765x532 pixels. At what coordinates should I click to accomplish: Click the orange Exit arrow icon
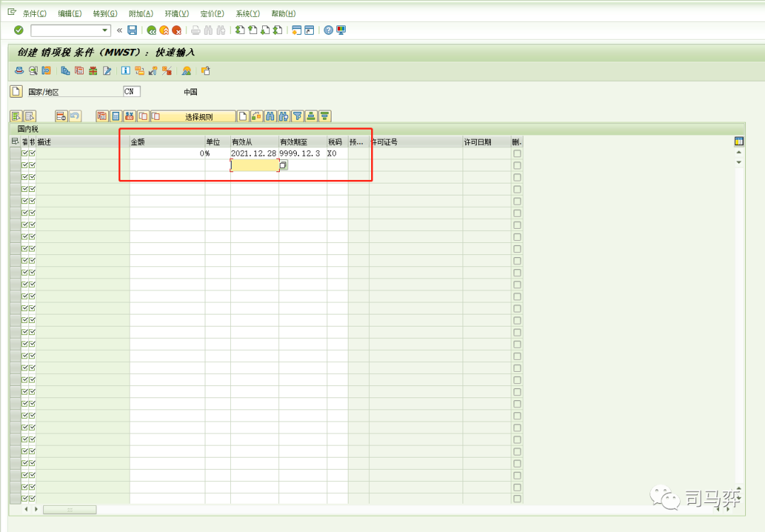[x=164, y=30]
